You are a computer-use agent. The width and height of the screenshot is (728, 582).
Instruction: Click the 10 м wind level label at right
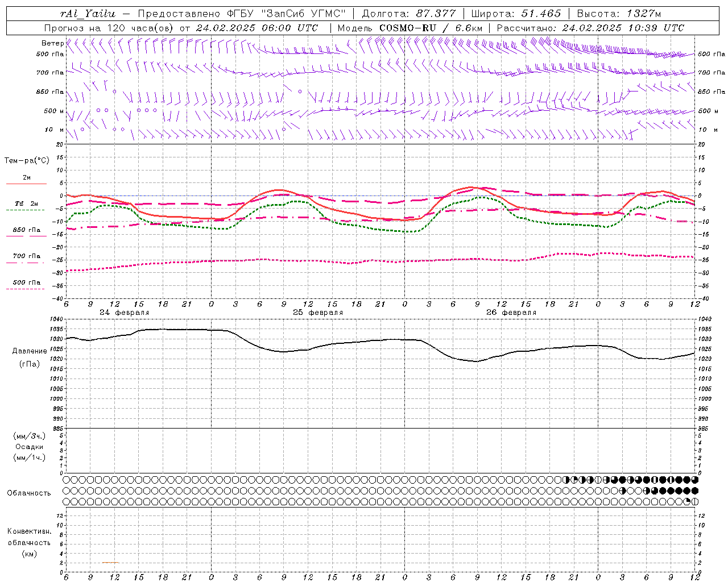pyautogui.click(x=708, y=130)
